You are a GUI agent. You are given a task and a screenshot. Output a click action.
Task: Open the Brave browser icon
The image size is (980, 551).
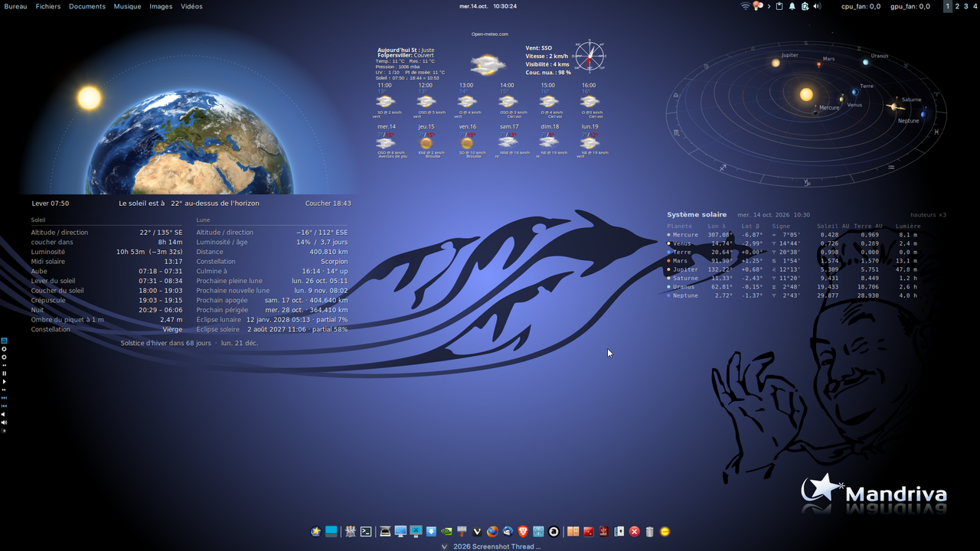click(x=524, y=531)
